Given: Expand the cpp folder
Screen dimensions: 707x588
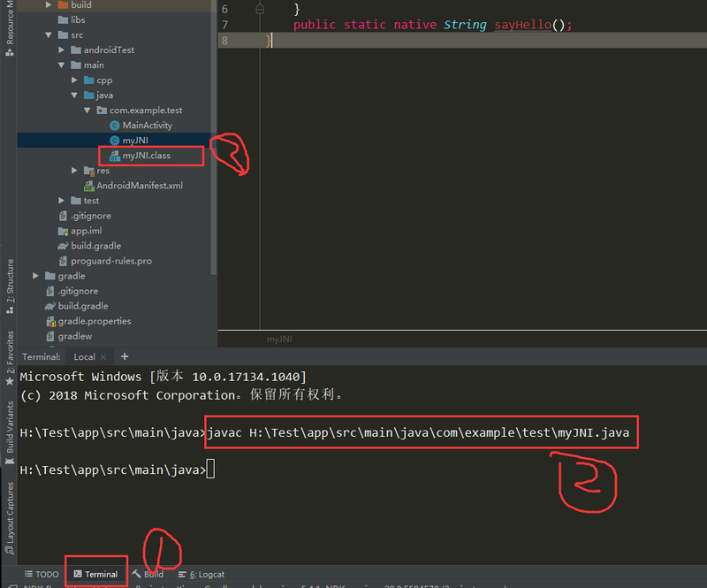Looking at the screenshot, I should (74, 80).
